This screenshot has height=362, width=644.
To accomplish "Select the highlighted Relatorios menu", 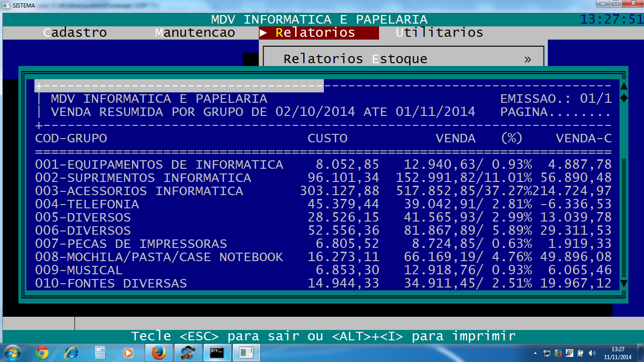I will [319, 33].
